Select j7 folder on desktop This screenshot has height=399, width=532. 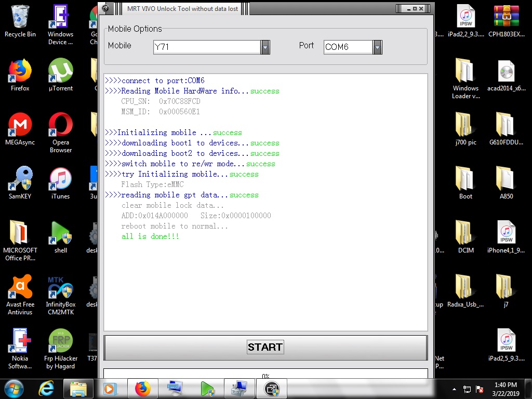506,291
